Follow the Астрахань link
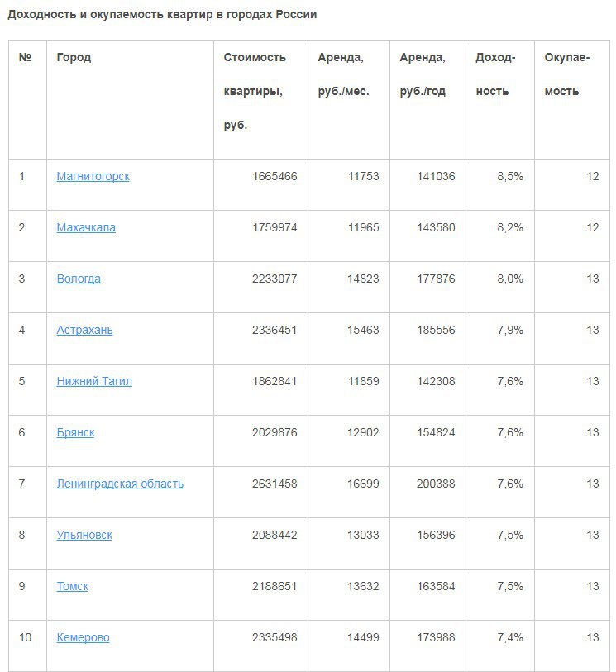This screenshot has width=616, height=672. click(84, 330)
